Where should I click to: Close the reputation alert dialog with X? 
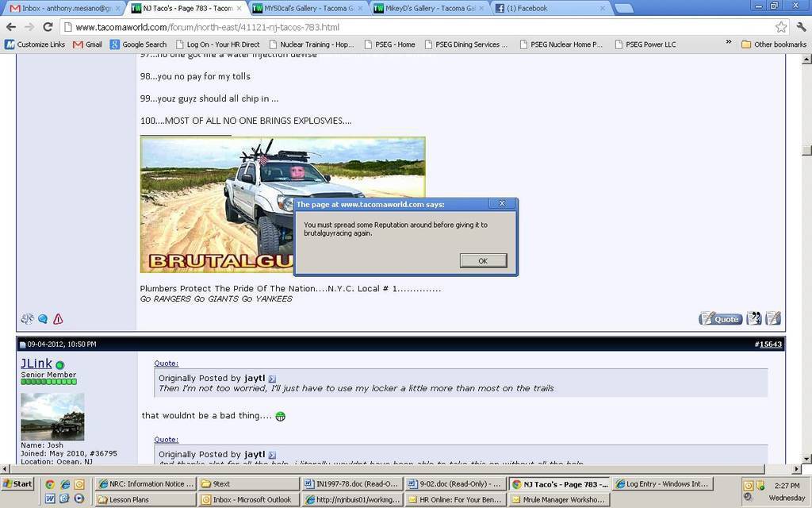(502, 204)
